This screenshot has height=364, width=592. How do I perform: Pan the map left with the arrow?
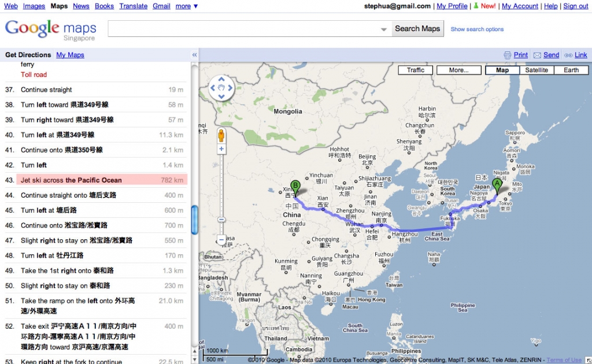(x=213, y=88)
